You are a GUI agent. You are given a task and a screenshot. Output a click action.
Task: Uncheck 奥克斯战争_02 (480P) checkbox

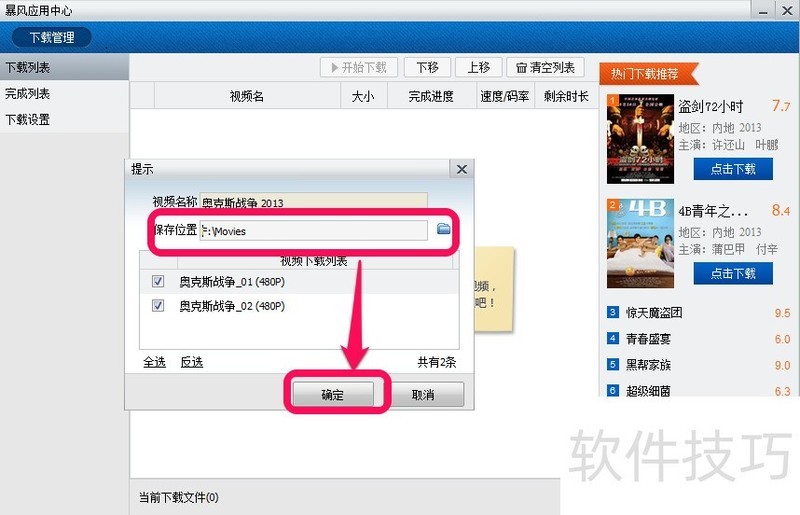(x=158, y=306)
